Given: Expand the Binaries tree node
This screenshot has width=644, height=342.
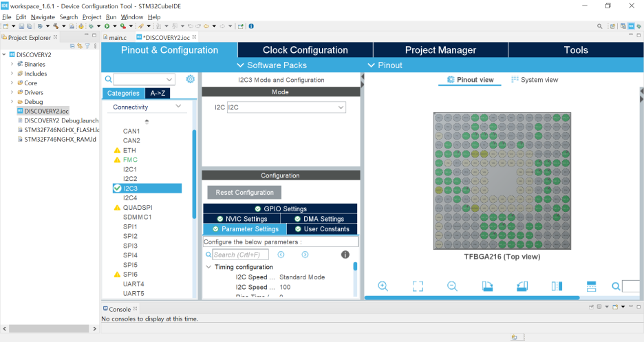Looking at the screenshot, I should tap(12, 64).
